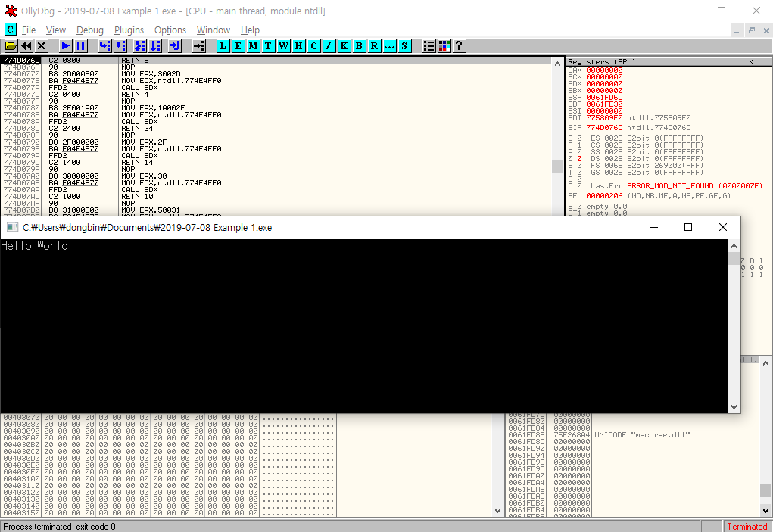Open the Debug menu
Image resolution: width=773 pixels, height=532 pixels.
[90, 30]
